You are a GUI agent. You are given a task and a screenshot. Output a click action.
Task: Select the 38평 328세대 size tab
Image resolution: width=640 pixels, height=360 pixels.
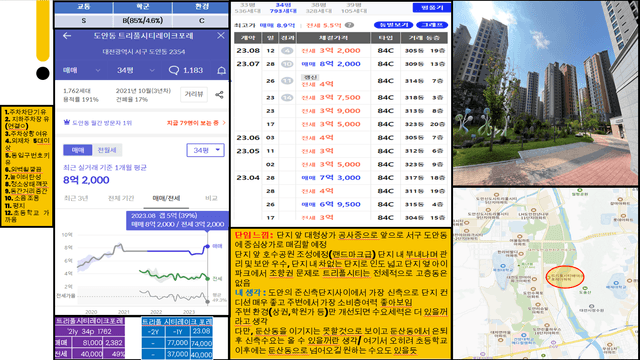(319, 8)
